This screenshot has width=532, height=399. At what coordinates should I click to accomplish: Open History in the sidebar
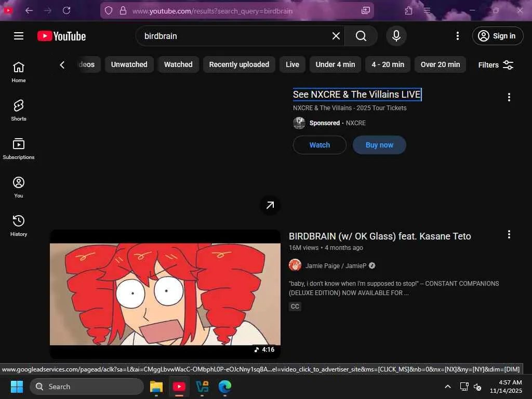19,225
